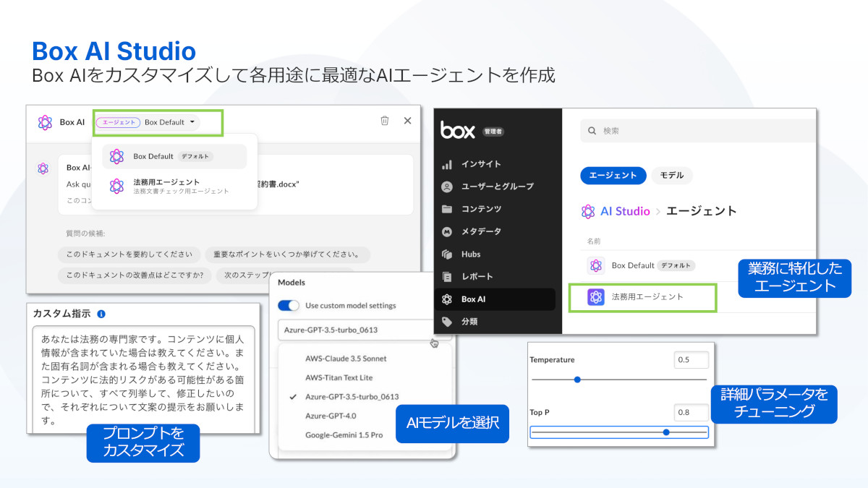Switch to the モデル tab
Viewport: 868px width, 488px height.
(672, 175)
